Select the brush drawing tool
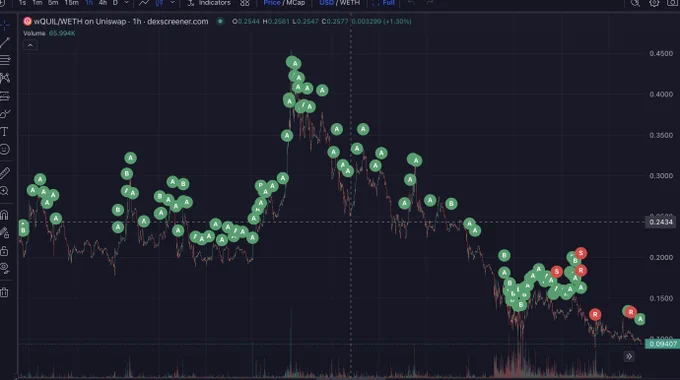680x380 pixels. (x=5, y=114)
